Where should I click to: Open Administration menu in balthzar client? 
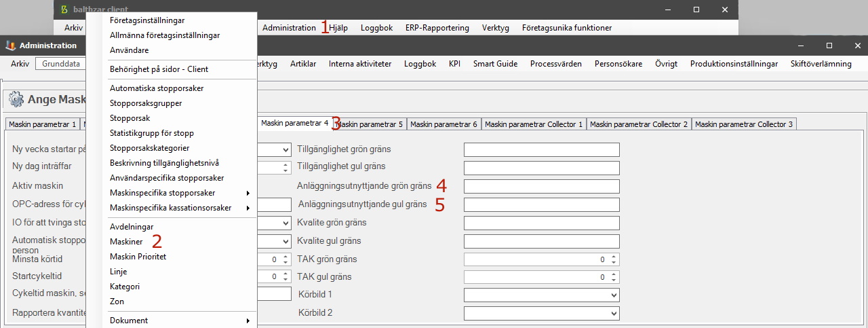(289, 28)
